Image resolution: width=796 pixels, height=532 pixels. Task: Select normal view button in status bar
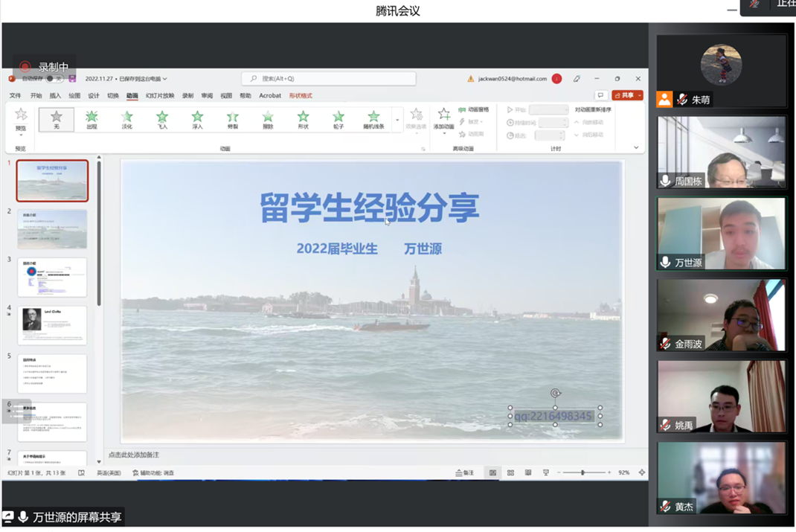coord(492,472)
